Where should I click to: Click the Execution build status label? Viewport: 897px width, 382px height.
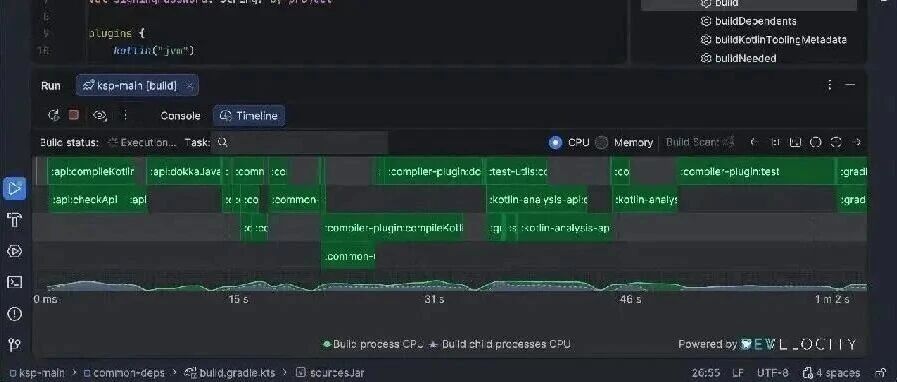click(143, 142)
